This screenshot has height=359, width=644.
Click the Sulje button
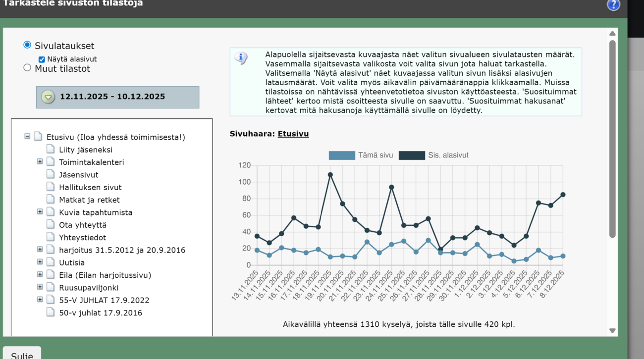click(x=22, y=354)
